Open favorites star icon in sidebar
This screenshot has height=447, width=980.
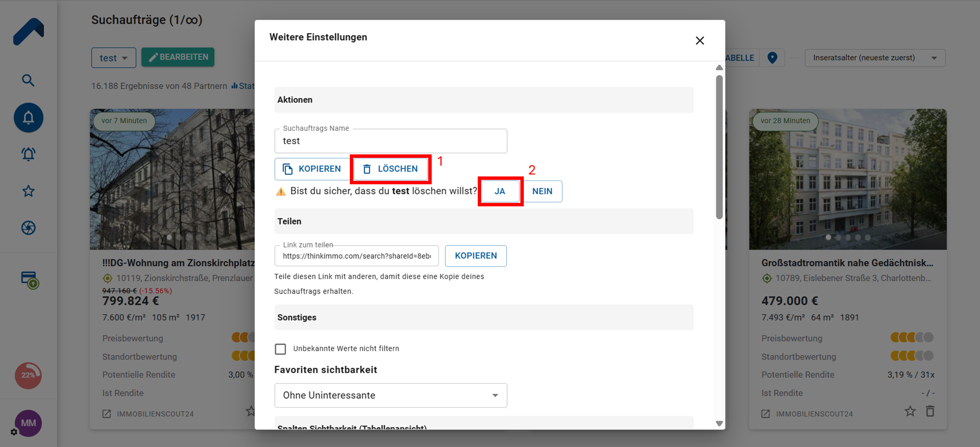pos(28,191)
